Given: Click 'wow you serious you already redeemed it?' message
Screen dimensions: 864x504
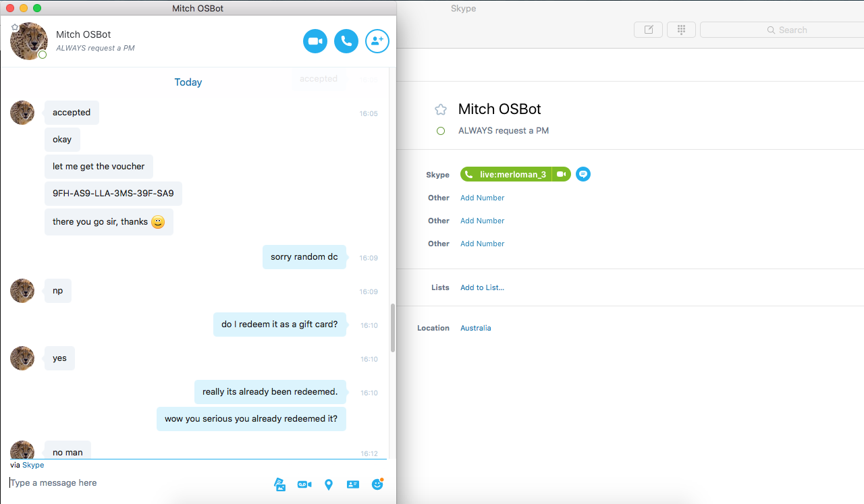Looking at the screenshot, I should tap(251, 419).
